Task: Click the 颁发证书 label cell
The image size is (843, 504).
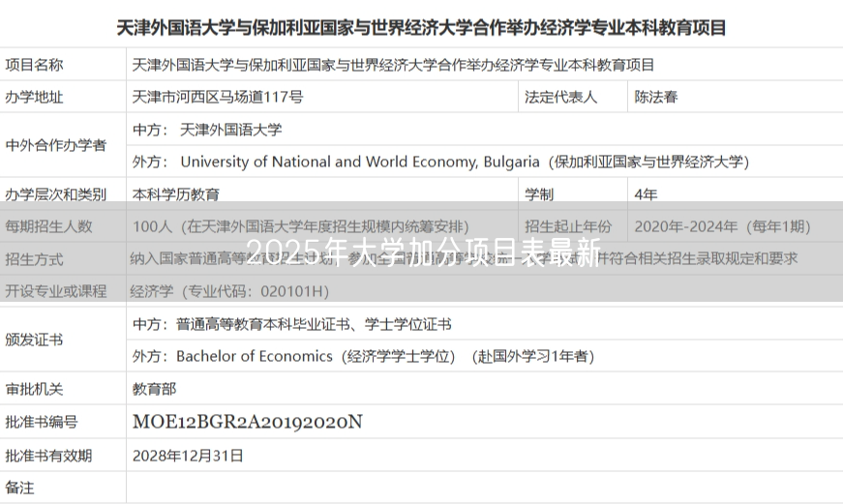Action: (35, 340)
